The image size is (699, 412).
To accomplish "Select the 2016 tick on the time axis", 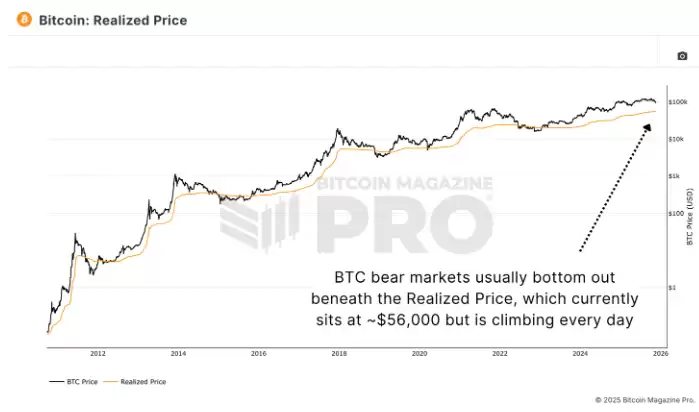I will 259,354.
